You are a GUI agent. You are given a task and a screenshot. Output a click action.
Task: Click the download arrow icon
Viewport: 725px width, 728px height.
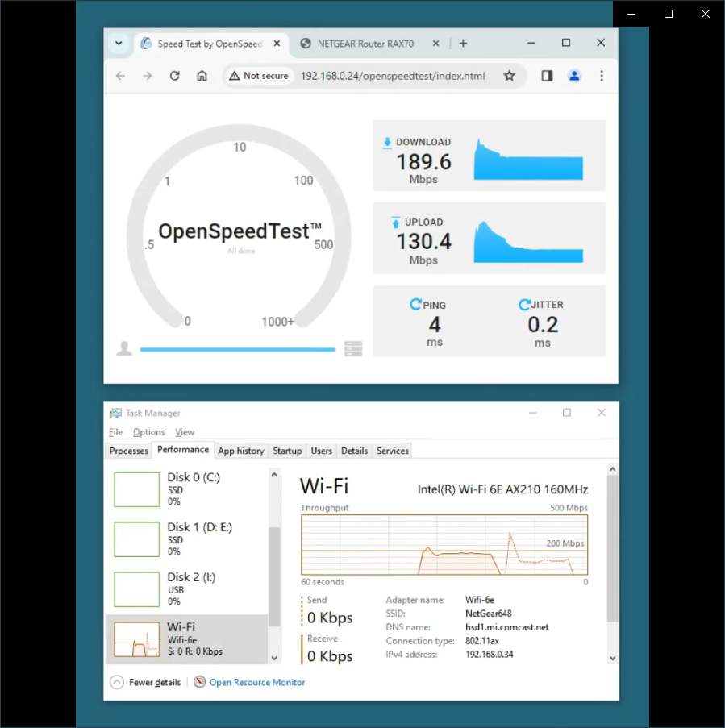point(387,143)
